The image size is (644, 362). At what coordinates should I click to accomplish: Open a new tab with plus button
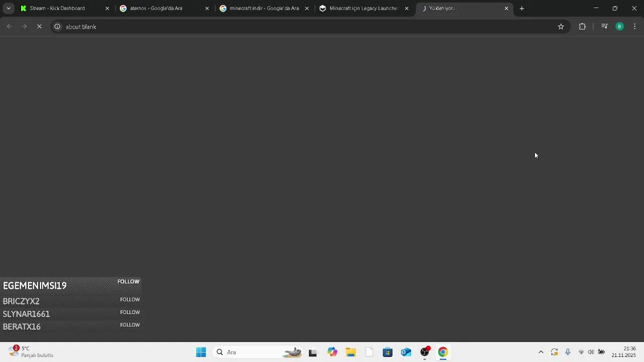[522, 9]
